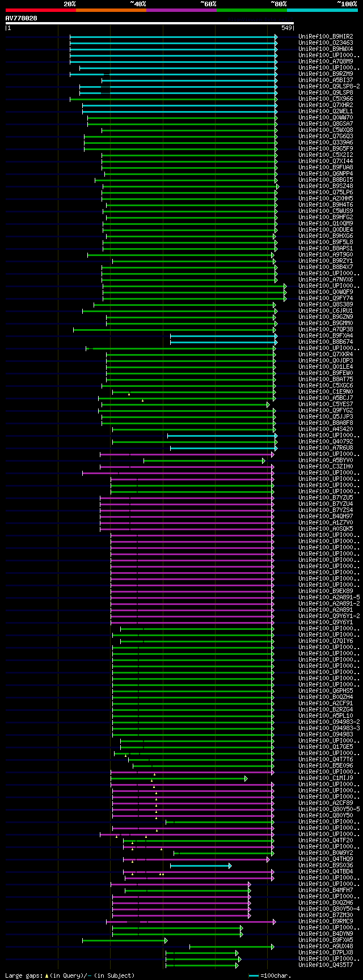Click the red 20% identity legend segment
This screenshot has height=980, width=363.
40,10
